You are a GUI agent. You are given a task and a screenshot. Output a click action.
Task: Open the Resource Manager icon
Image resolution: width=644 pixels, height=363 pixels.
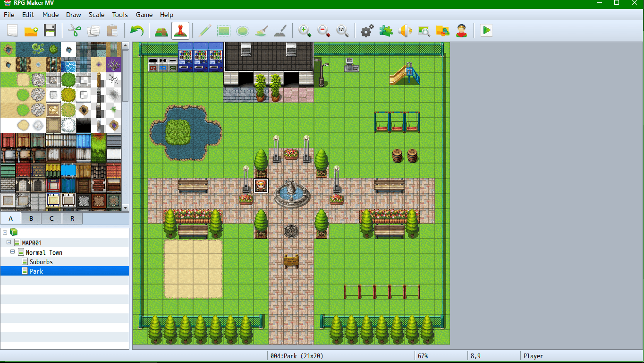click(443, 31)
